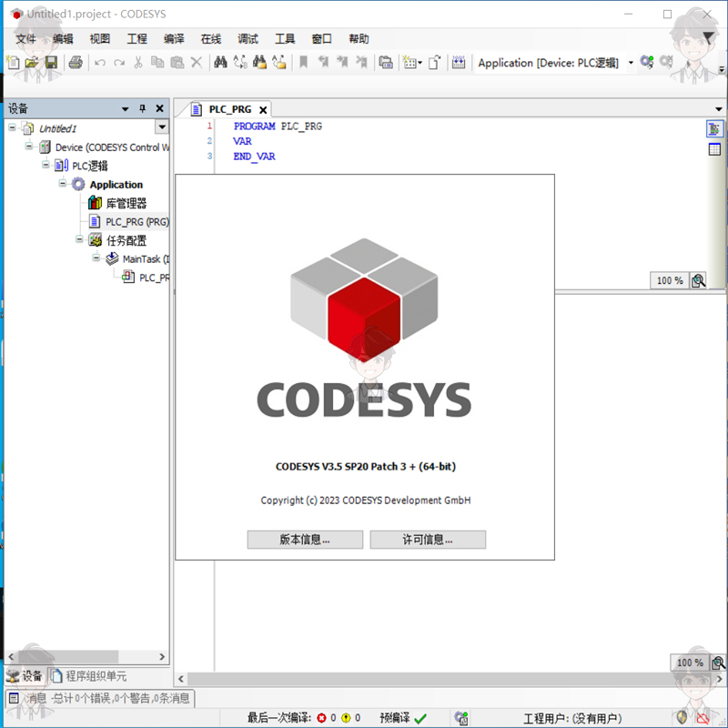Delete selection with the X toolbar icon
This screenshot has height=728, width=728.
197,62
